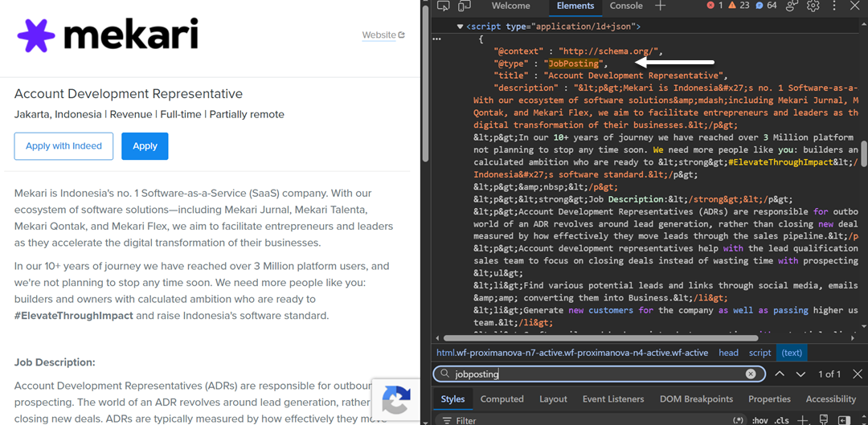Focus the Styles Filter input
868x425 pixels.
(592, 420)
